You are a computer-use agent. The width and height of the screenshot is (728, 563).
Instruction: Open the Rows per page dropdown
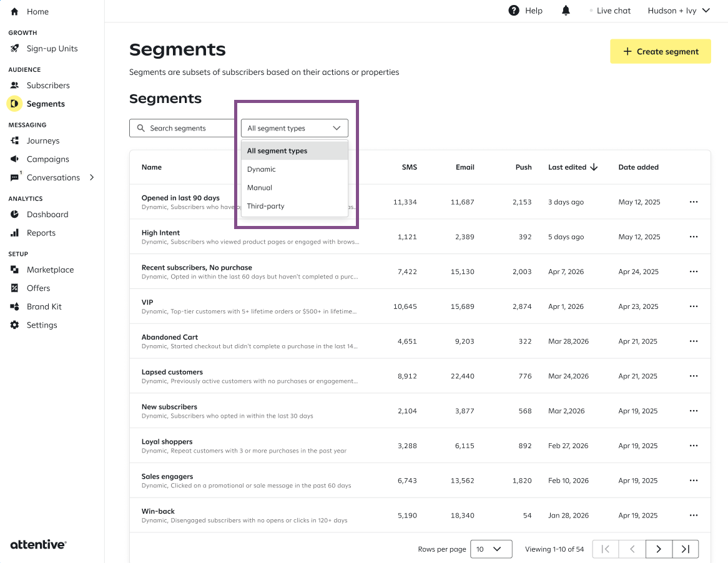[x=491, y=549]
